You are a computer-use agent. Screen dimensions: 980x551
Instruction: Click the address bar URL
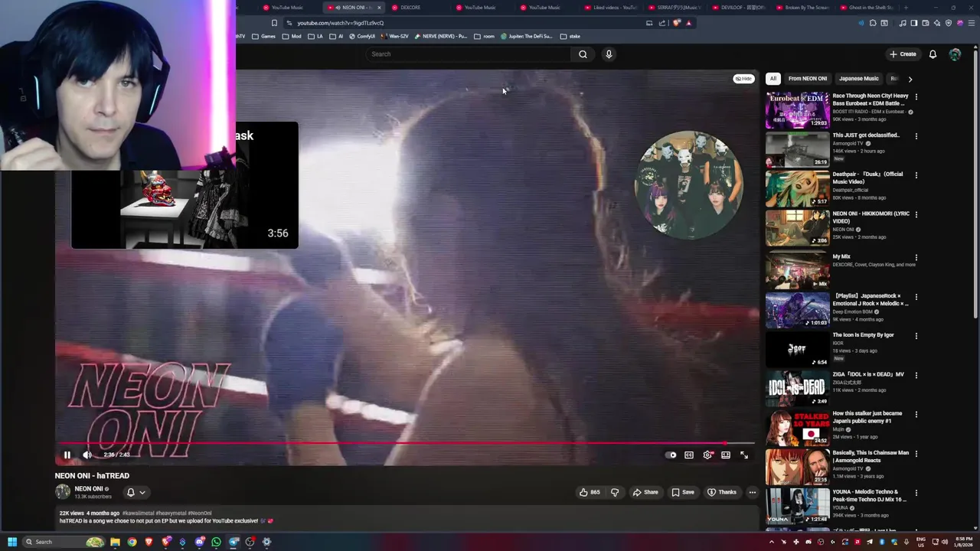point(341,23)
